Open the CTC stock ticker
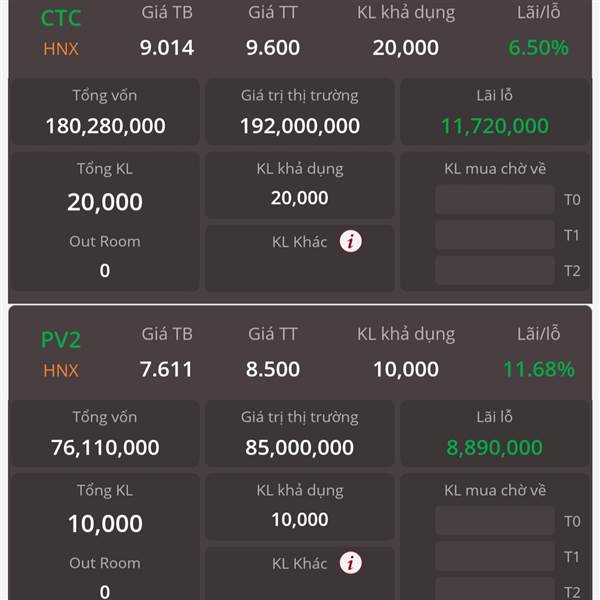Screen dimensions: 600x600 click(61, 18)
